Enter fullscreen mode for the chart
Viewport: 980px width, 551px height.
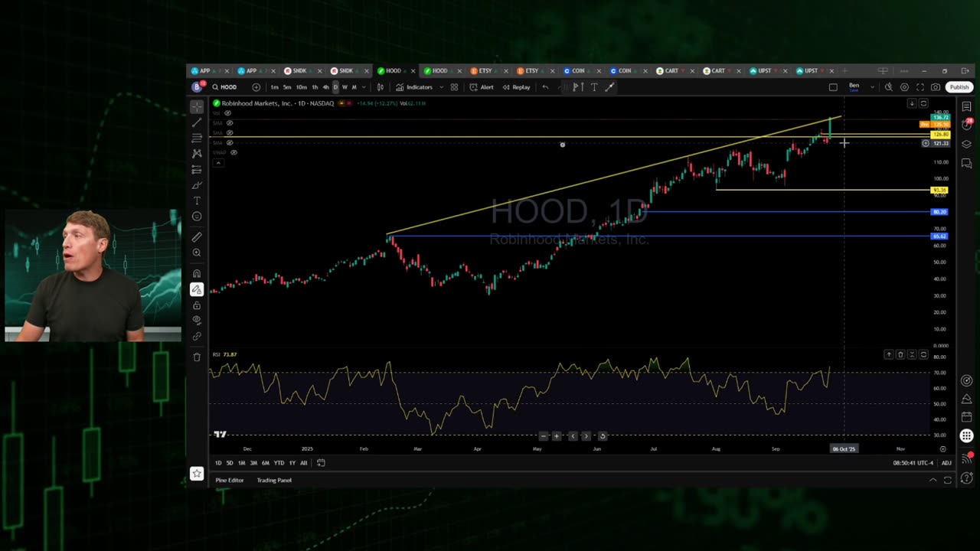click(x=920, y=87)
